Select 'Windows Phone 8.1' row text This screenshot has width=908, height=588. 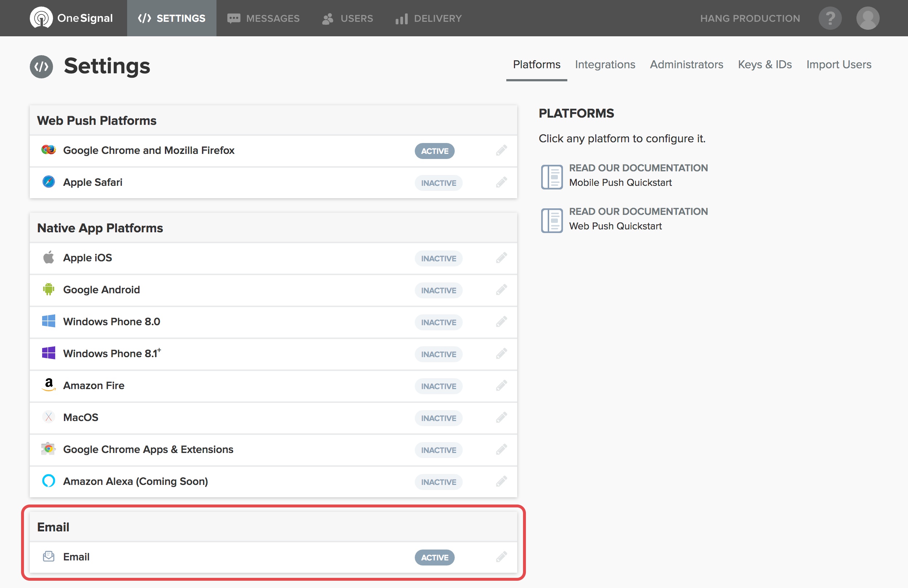112,354
